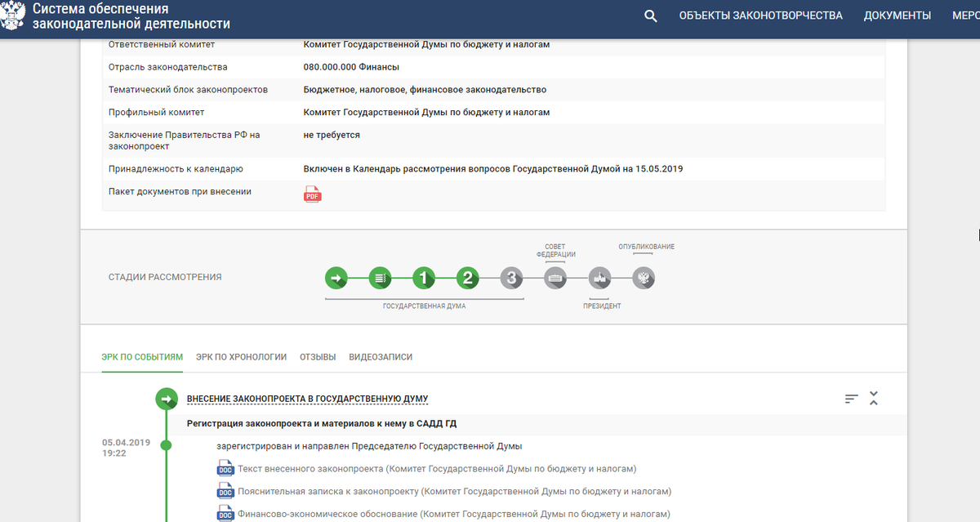Open ДОКУМЕНТЫ menu
This screenshot has width=980, height=522.
tap(898, 16)
